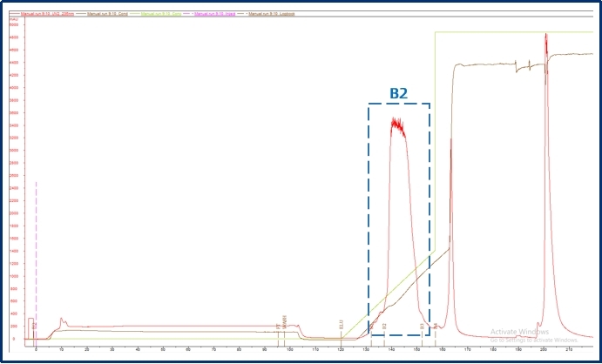The height and width of the screenshot is (364, 602).
Task: Click the mAU y-axis unit label
Action: coord(14,18)
